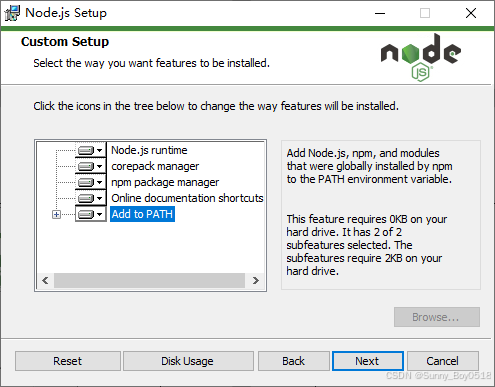Screen dimensions: 495x387
Task: Click the green Node.js logo
Action: tap(421, 57)
